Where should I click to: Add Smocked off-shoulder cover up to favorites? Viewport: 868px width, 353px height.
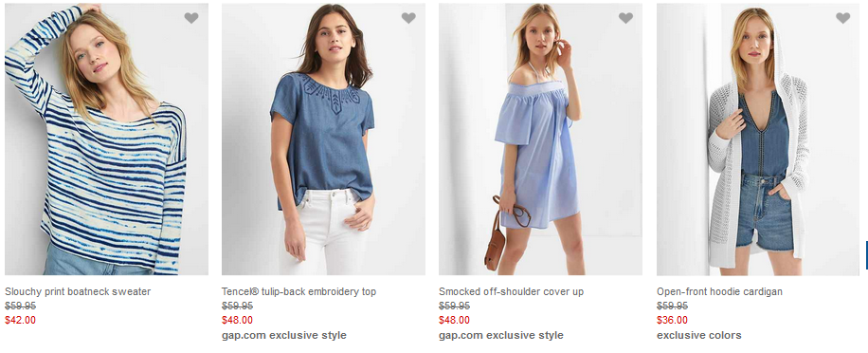click(x=625, y=18)
